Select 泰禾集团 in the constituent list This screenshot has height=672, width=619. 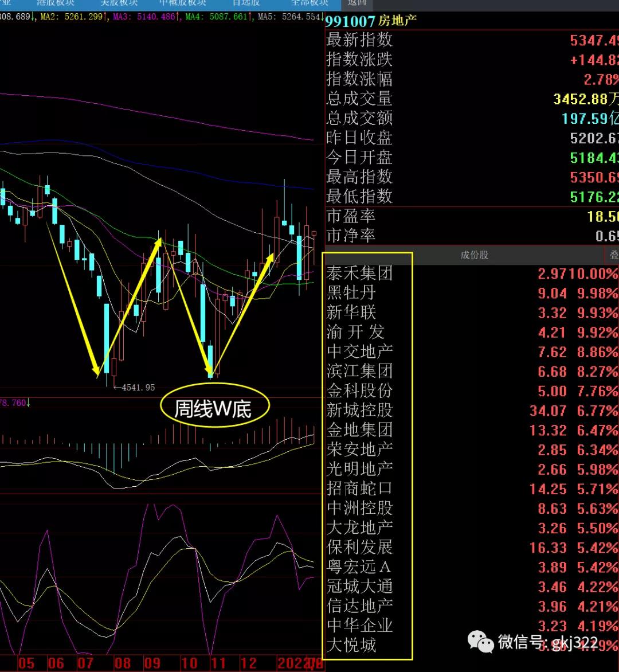[359, 274]
